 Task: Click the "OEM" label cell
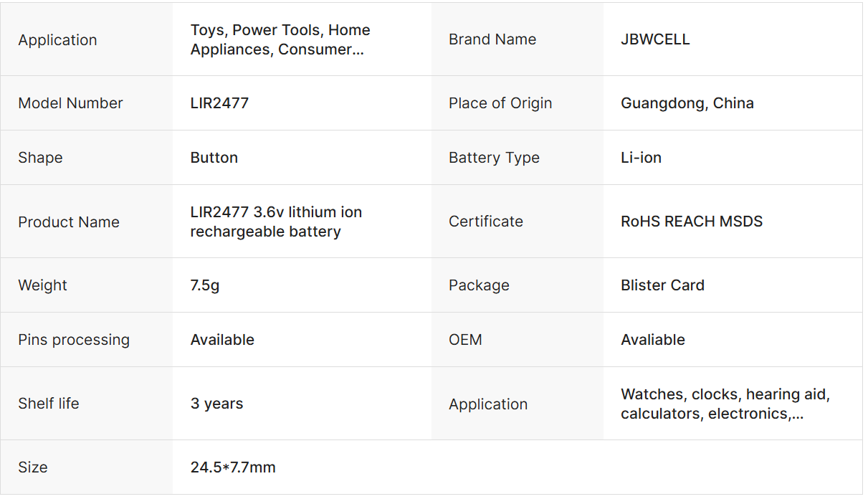point(465,340)
